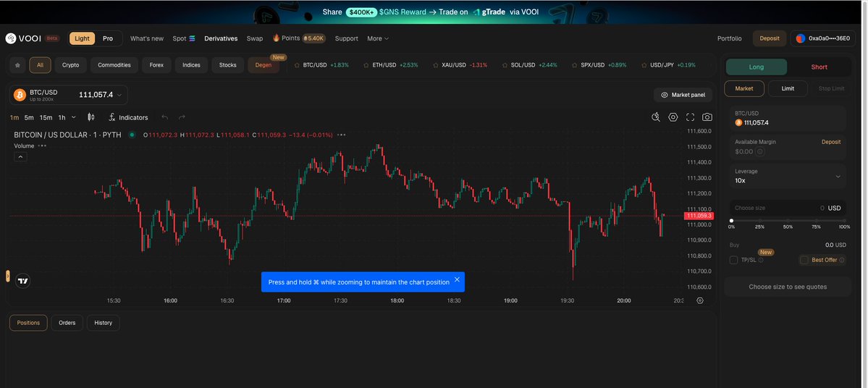Expand the More menu

point(378,39)
